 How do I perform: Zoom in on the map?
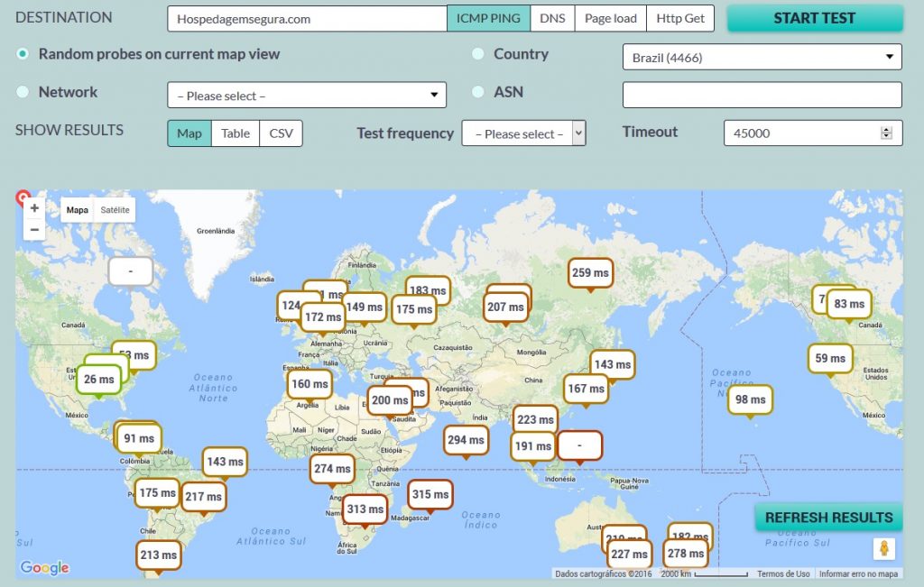[34, 208]
